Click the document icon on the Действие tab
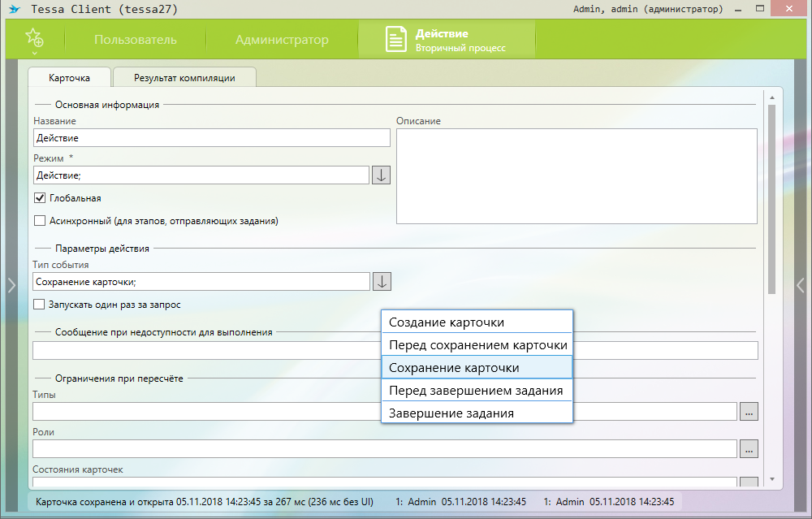This screenshot has height=519, width=812. (395, 40)
